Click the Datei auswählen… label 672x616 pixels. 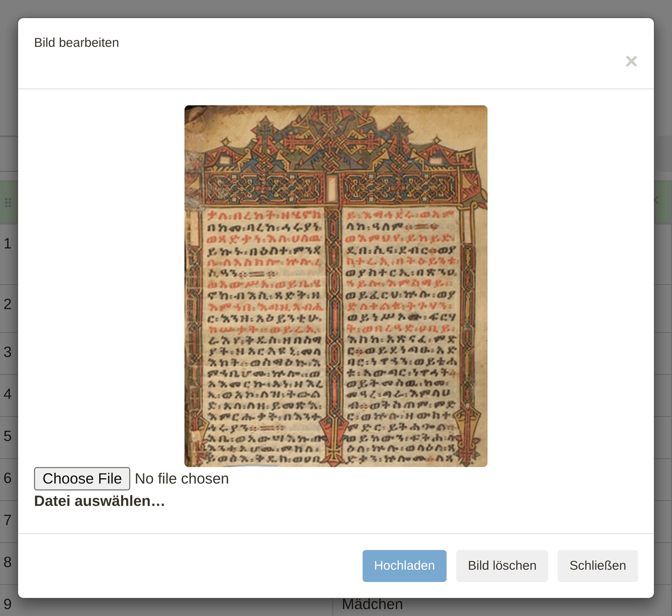point(99,501)
